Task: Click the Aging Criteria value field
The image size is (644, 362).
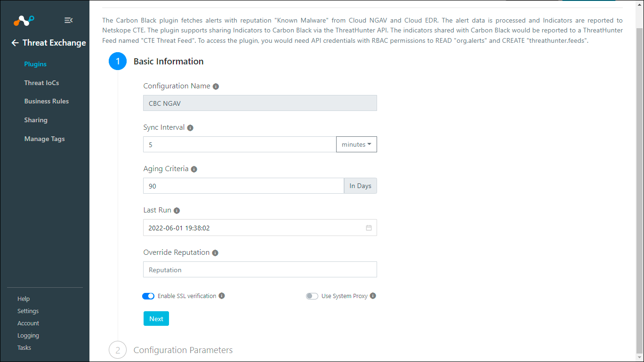Action: pyautogui.click(x=243, y=186)
